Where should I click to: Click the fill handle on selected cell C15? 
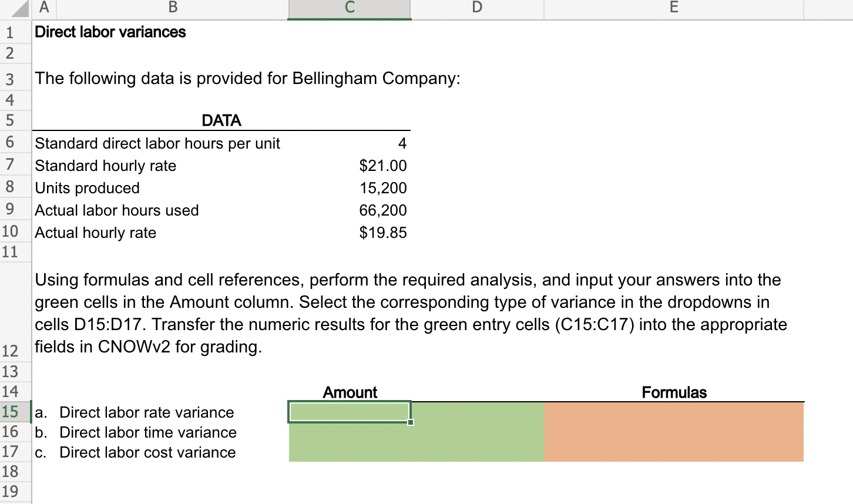[x=411, y=422]
